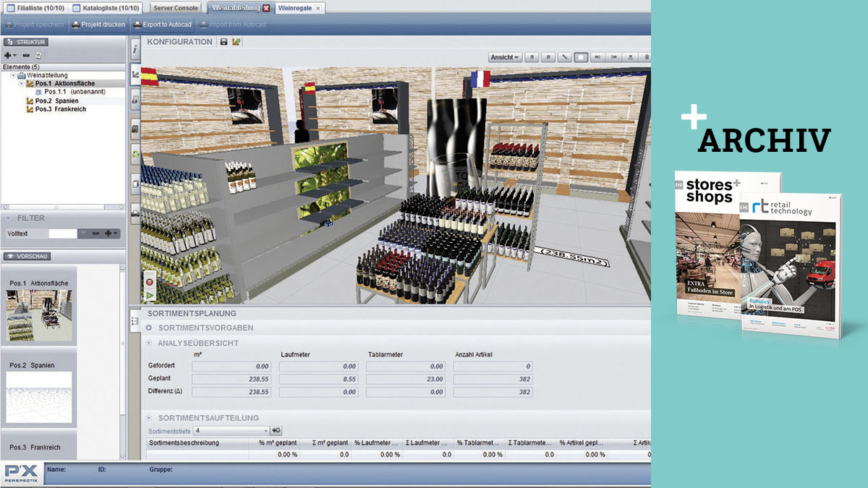Open the info side tab icon

135,48
